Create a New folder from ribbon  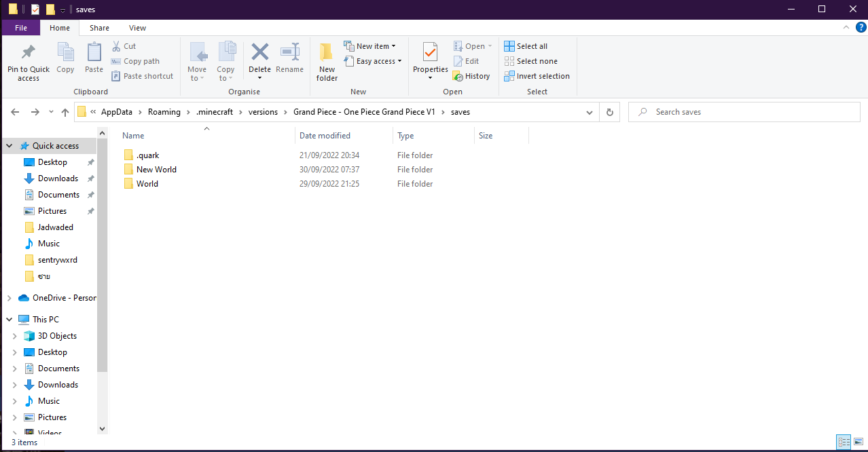327,62
